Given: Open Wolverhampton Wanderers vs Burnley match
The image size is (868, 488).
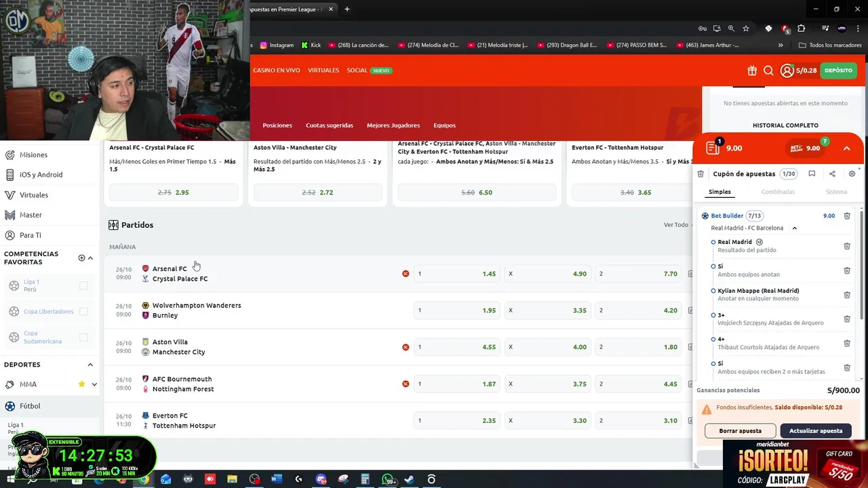Looking at the screenshot, I should [x=197, y=310].
